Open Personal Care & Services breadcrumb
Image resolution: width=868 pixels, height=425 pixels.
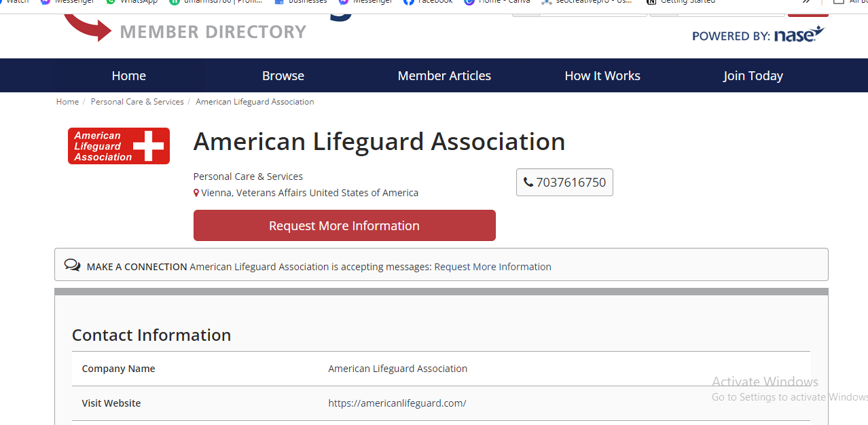[137, 102]
